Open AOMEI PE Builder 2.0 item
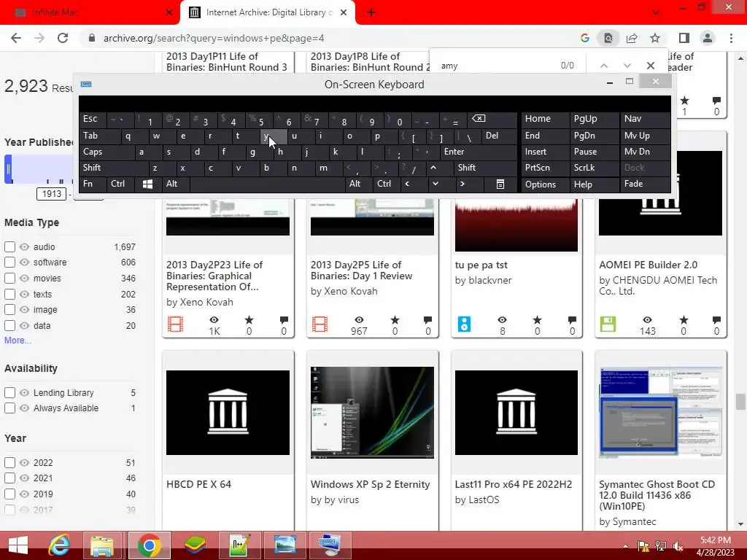The width and height of the screenshot is (747, 560). click(648, 265)
